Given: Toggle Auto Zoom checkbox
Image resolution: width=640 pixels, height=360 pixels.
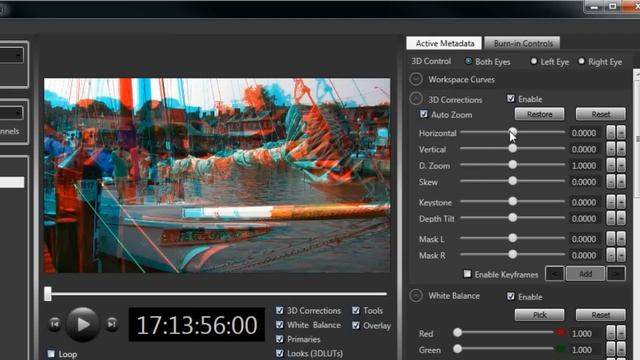Looking at the screenshot, I should (x=424, y=114).
